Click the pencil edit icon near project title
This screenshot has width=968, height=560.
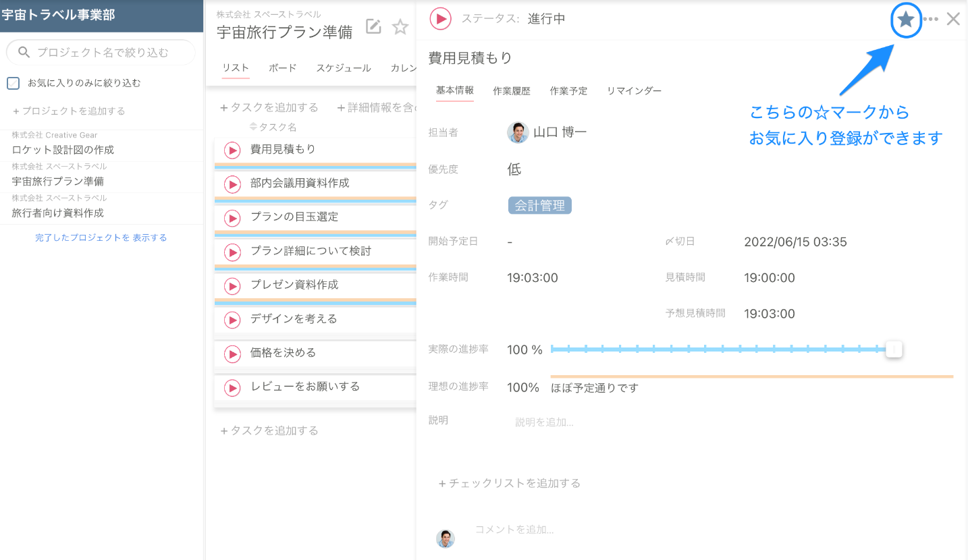[x=373, y=26]
